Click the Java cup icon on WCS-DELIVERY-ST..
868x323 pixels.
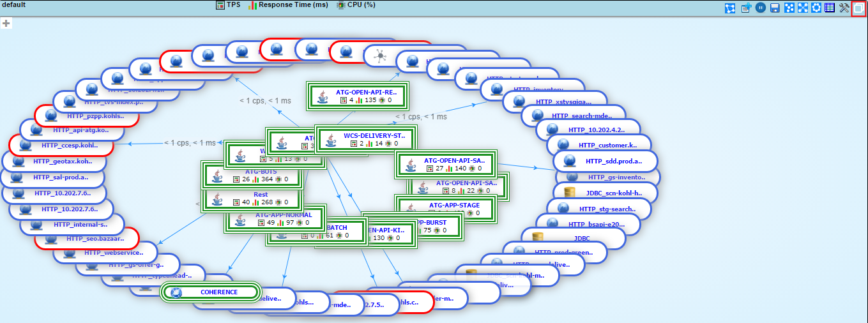[331, 140]
